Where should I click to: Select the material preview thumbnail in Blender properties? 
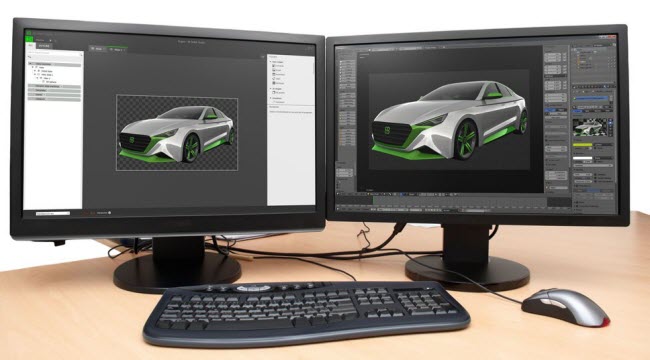tap(589, 128)
